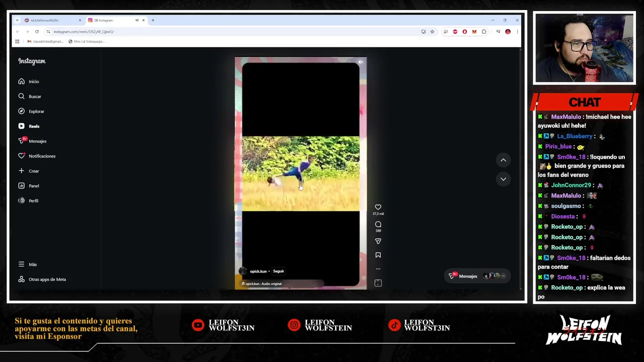
Task: Click Crear to make a new post
Action: tap(29, 171)
